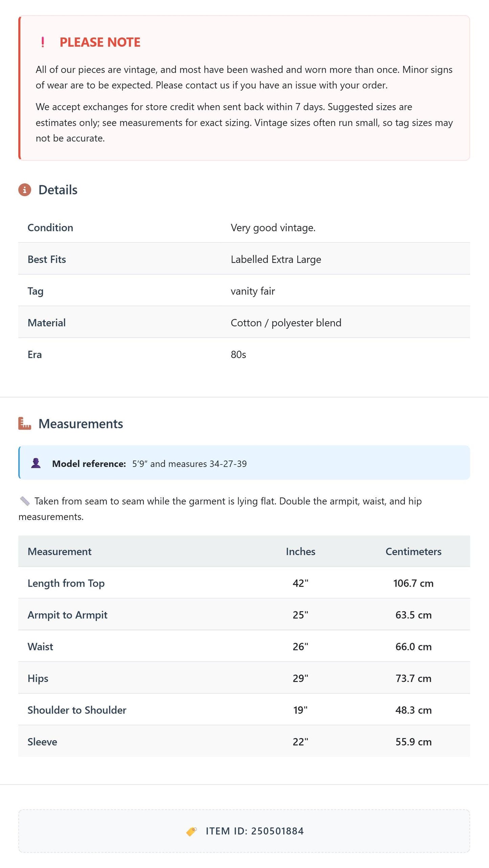The image size is (489, 868).
Task: Click the Measurements ruler icon
Action: tap(25, 424)
